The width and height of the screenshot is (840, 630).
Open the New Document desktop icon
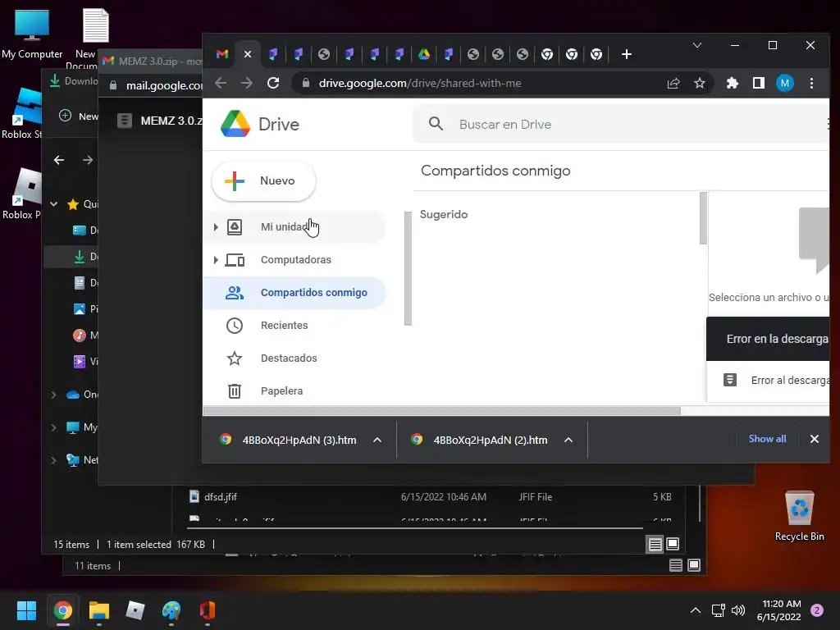coord(95,39)
